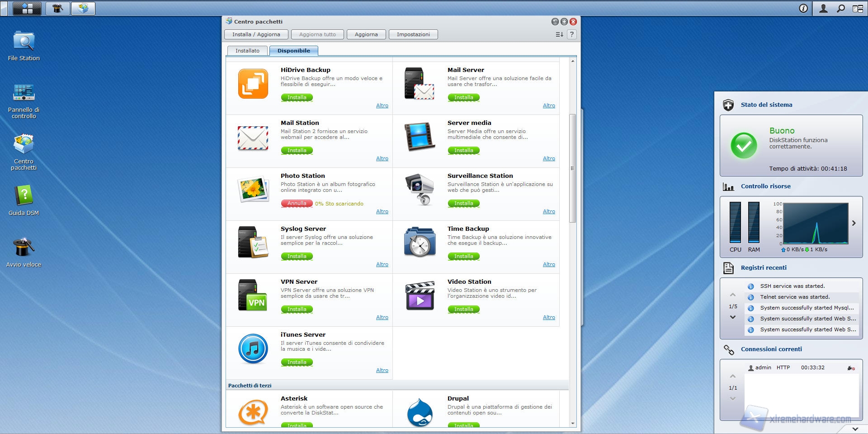
Task: Select the Disponibile tab
Action: [x=294, y=51]
